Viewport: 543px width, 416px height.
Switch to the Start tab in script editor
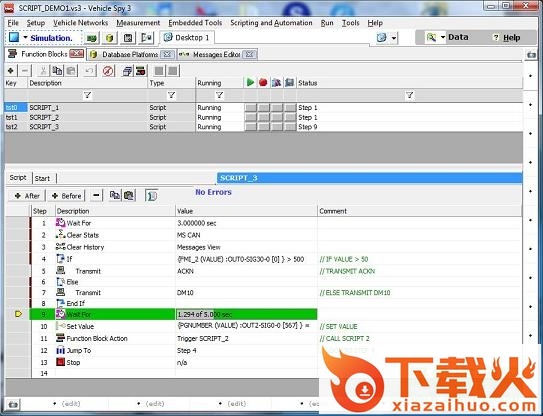click(42, 178)
